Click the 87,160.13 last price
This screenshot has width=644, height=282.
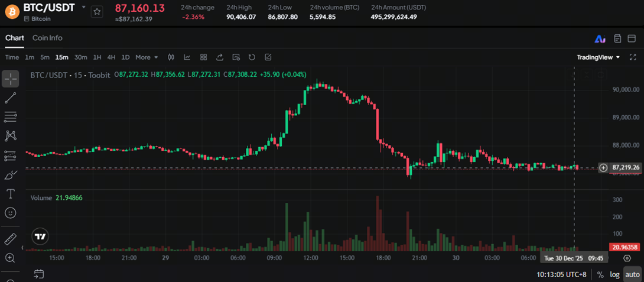coord(139,8)
